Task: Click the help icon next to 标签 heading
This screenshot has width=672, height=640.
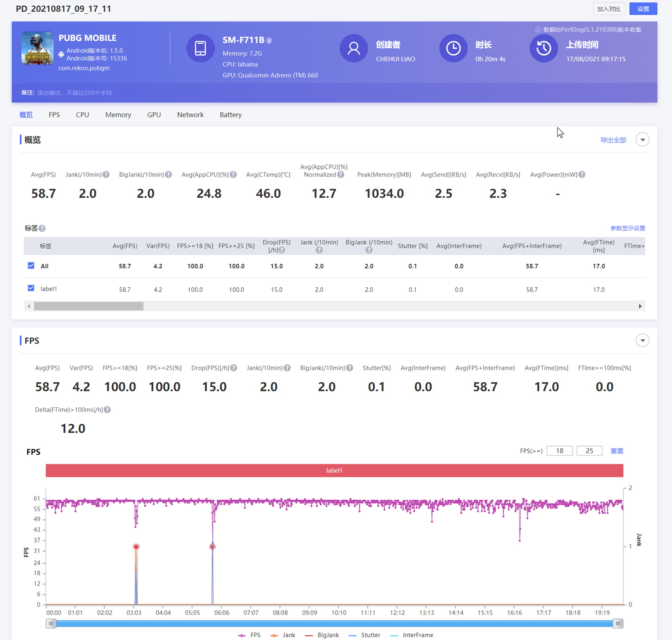Action: coord(42,228)
